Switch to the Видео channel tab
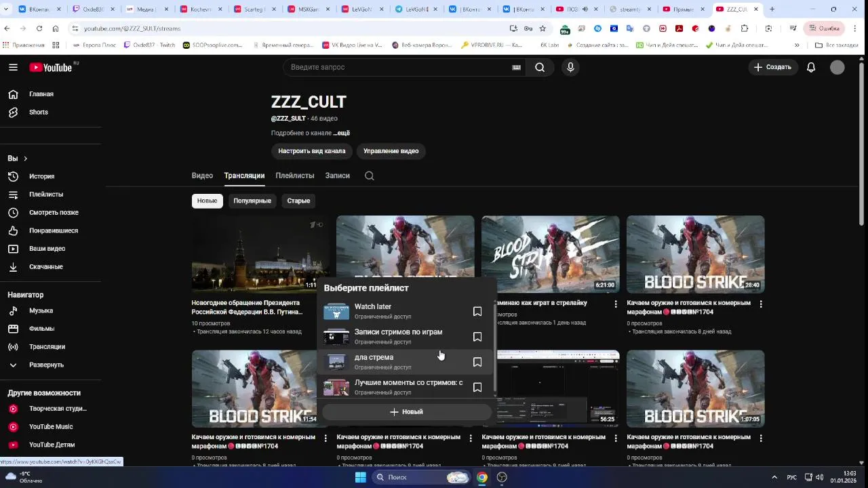The width and height of the screenshot is (868, 488). coord(202,176)
